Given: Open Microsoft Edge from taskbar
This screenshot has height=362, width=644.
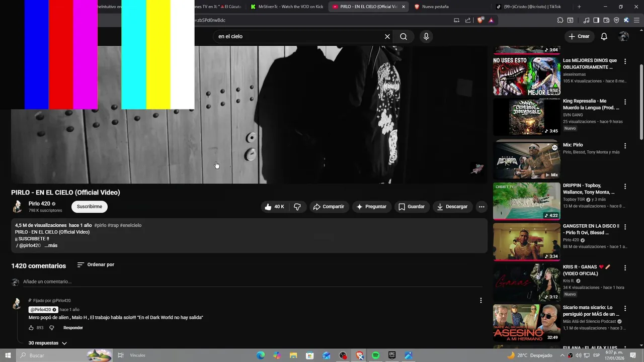Looking at the screenshot, I should [261, 355].
